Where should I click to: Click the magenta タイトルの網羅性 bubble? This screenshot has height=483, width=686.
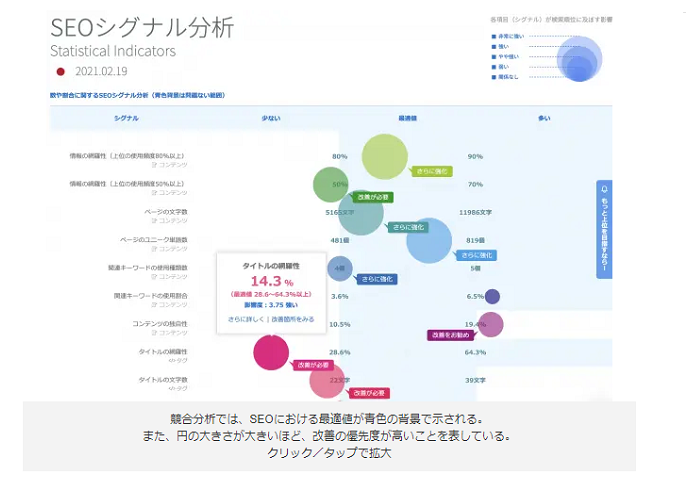click(270, 351)
